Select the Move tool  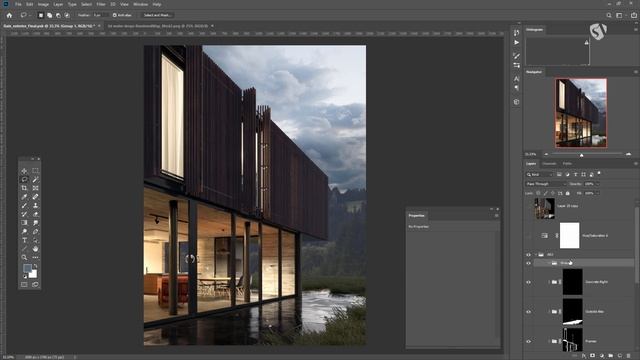point(24,171)
